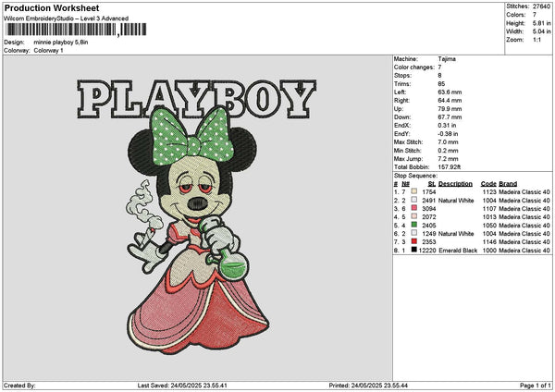The width and height of the screenshot is (555, 392).
Task: Click the Width value '5.04 in'
Action: 541,31
